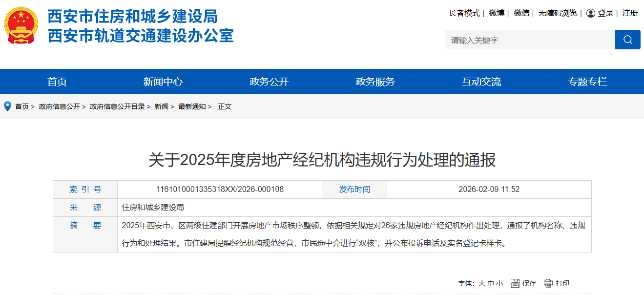Switch to 专题专栏 section
Image resolution: width=644 pixels, height=295 pixels.
(x=587, y=82)
